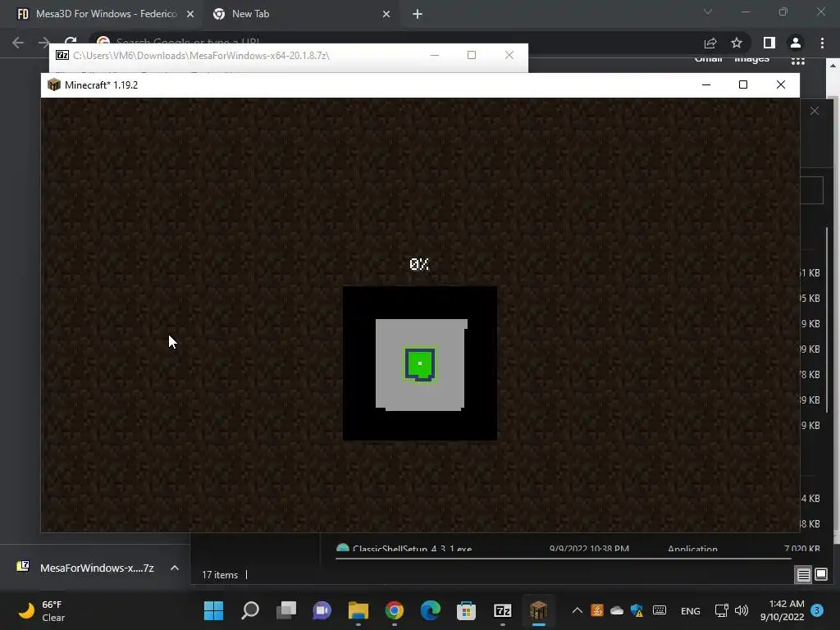Screen dimensions: 840x630
Task: Open network status tray icon
Action: pos(721,610)
